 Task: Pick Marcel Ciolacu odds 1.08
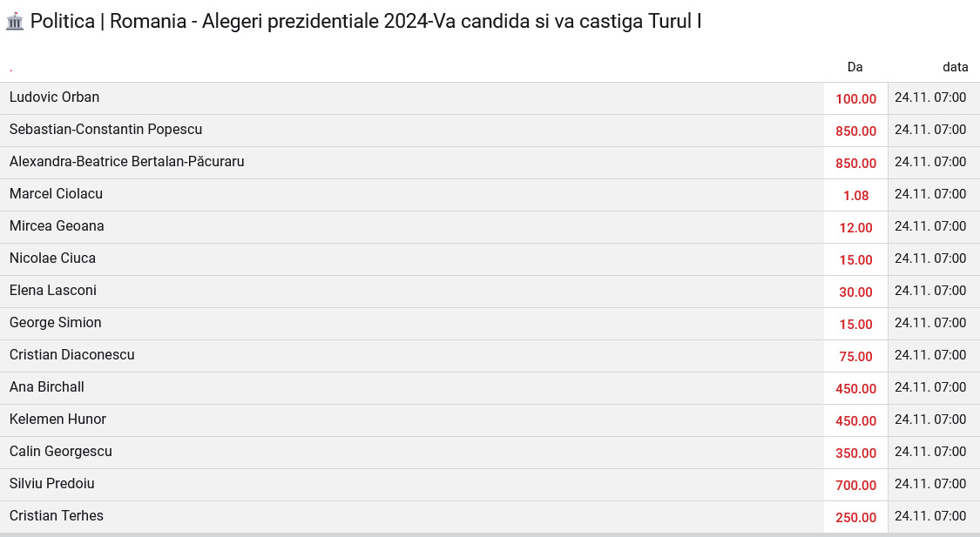point(855,196)
